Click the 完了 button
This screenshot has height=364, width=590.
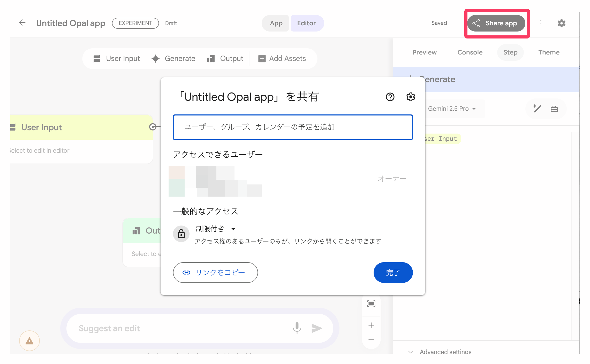[393, 273]
